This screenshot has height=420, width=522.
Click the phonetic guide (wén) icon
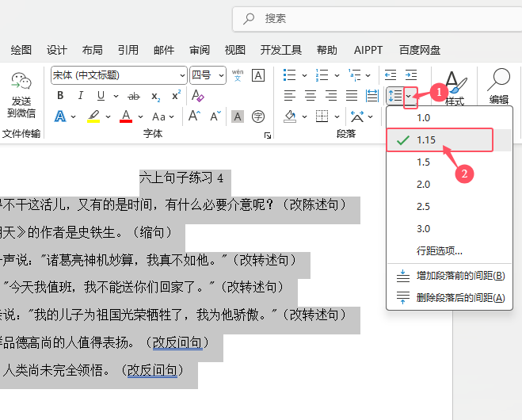pos(238,75)
